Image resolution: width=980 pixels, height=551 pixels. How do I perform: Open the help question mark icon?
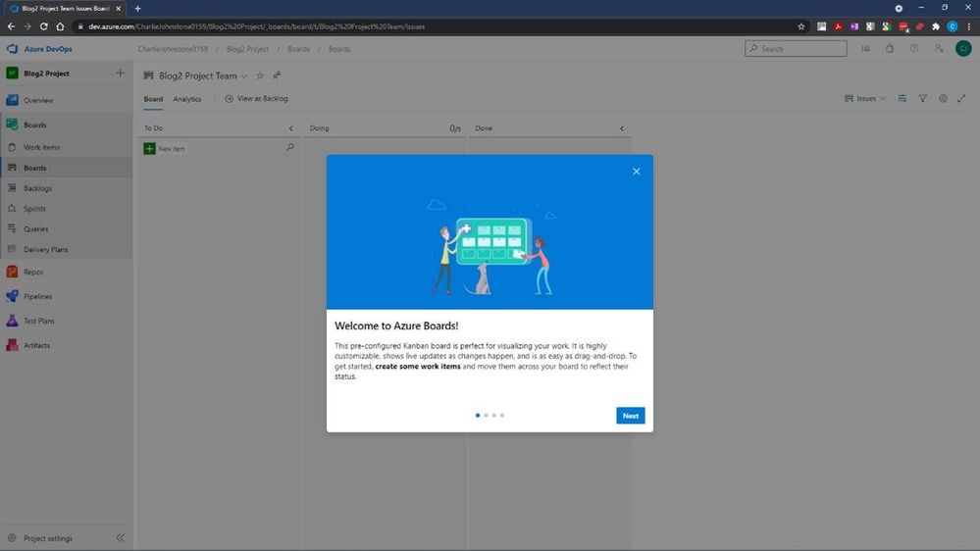[x=914, y=49]
